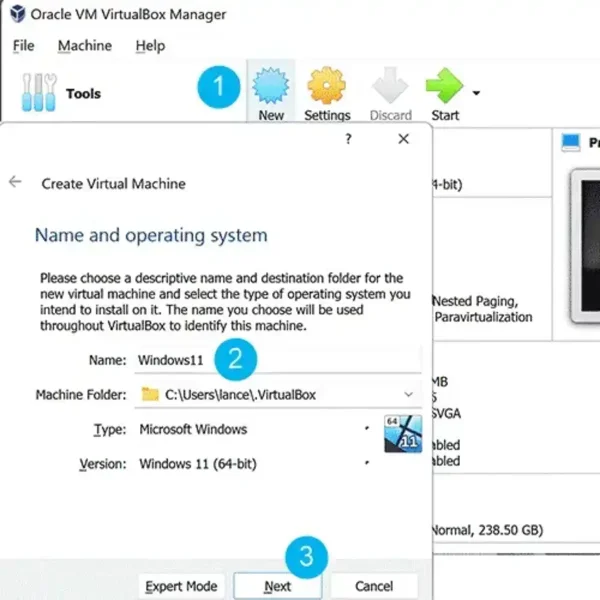
Task: Expand the Machine Folder dropdown chevron
Action: pyautogui.click(x=408, y=394)
